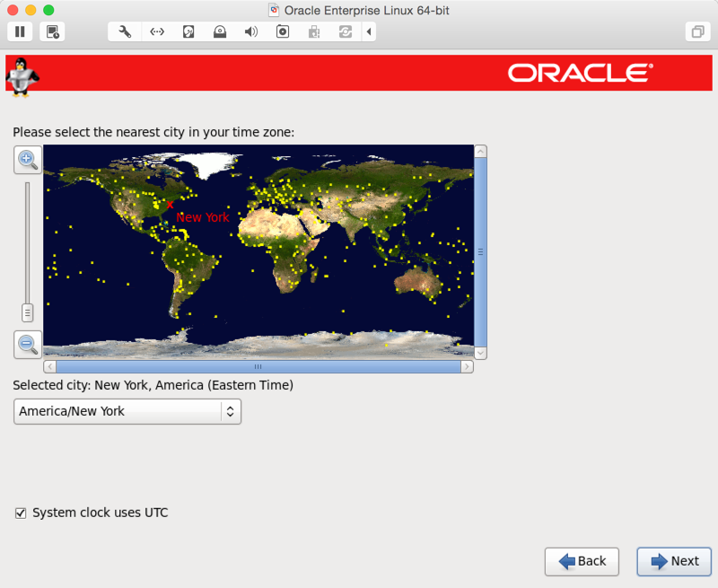Viewport: 718px width, 588px height.
Task: Click the network adapter arrows icon
Action: pyautogui.click(x=157, y=31)
